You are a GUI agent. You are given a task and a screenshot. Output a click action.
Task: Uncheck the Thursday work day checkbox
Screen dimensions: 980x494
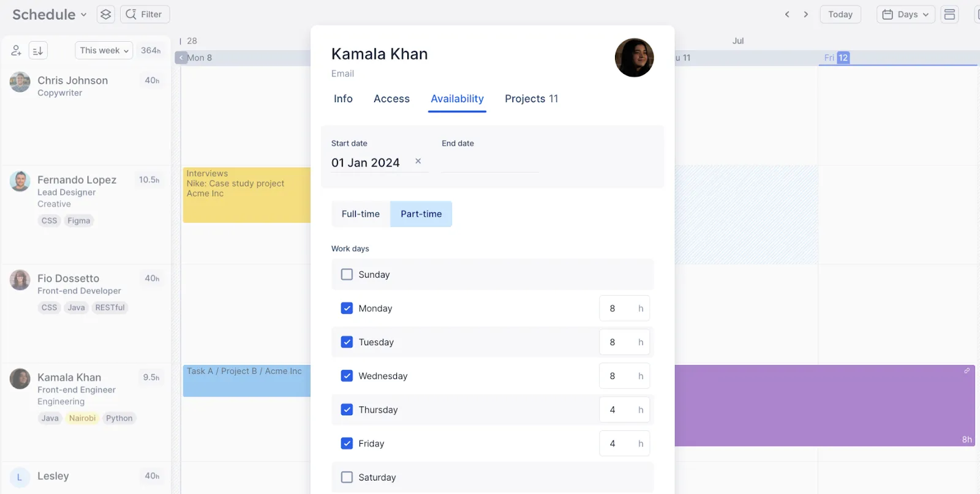tap(347, 410)
